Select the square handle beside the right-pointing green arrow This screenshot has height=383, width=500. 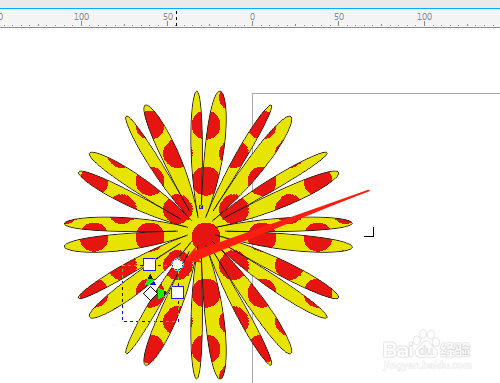[x=177, y=293]
